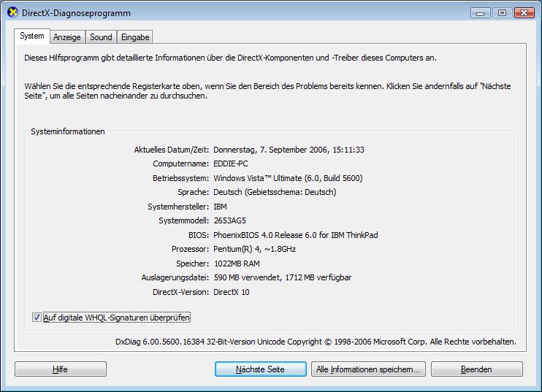Click the Beenden button
This screenshot has width=542, height=392.
476,369
